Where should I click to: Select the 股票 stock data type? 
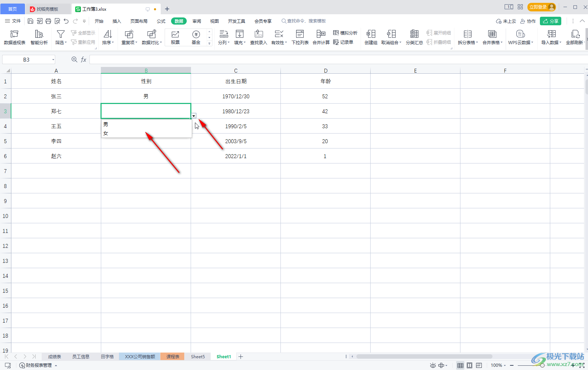pyautogui.click(x=175, y=37)
